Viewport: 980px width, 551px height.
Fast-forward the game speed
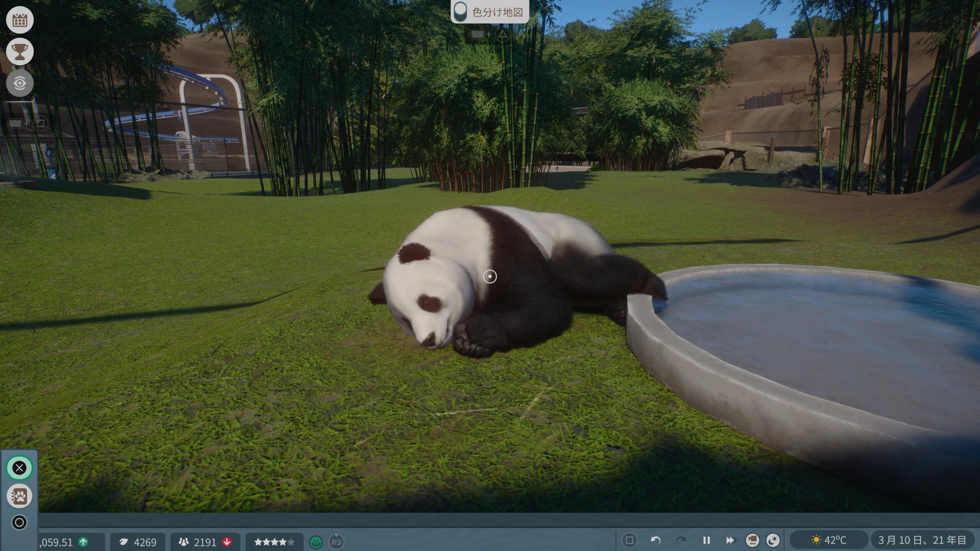coord(730,540)
